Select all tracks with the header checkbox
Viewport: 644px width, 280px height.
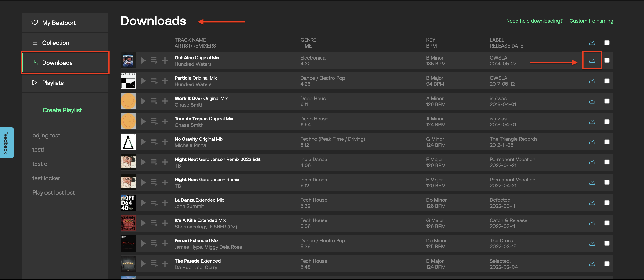(607, 43)
